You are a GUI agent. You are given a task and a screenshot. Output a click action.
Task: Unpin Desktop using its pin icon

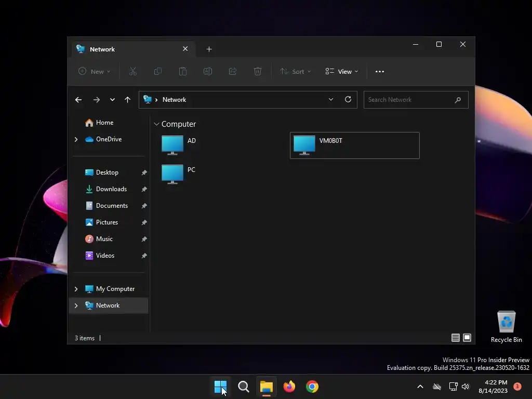point(144,172)
